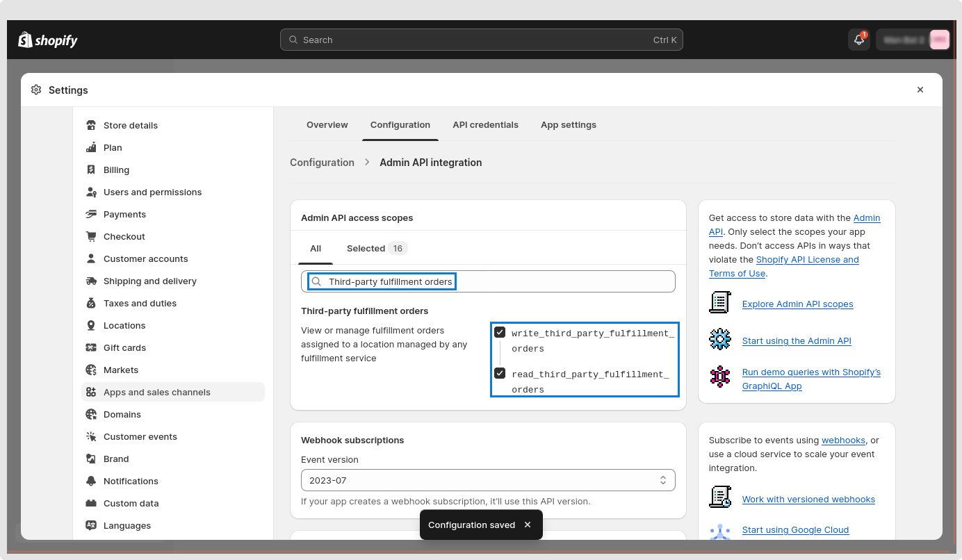962x560 pixels.
Task: Uncheck write_third_party_fulfillment_orders scope
Action: [500, 333]
